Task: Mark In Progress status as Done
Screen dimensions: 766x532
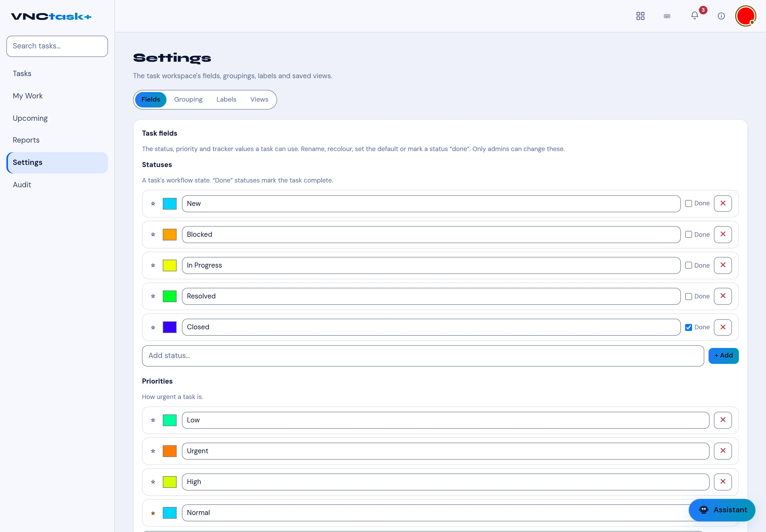Action: click(x=688, y=265)
